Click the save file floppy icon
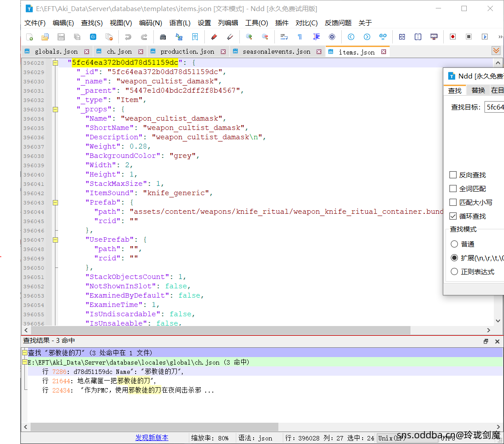504x444 pixels. click(x=61, y=37)
